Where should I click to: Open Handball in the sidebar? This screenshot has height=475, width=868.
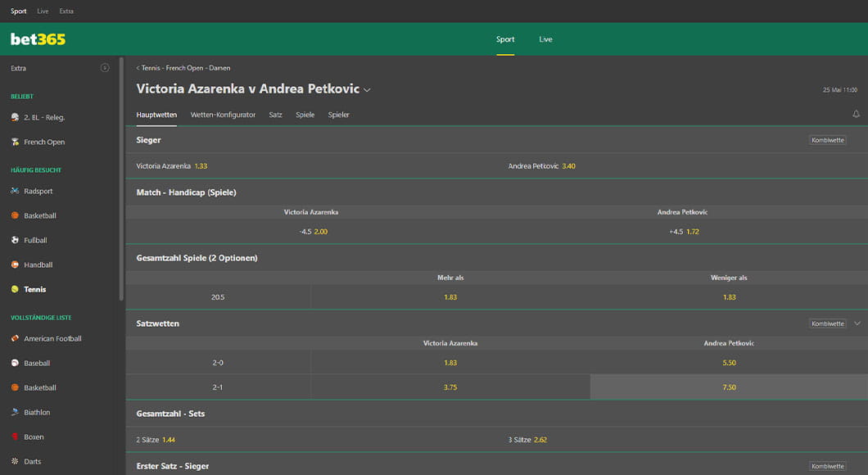pos(38,265)
